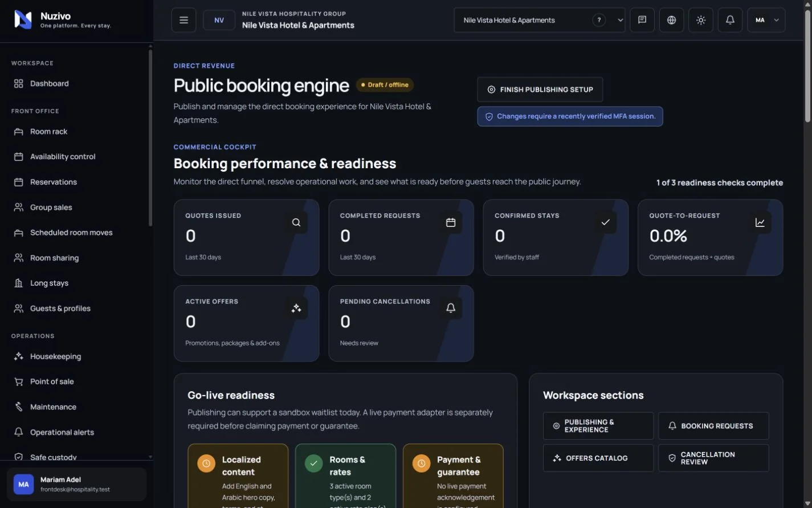
Task: Click the Payment & guarantee clock icon
Action: [421, 464]
